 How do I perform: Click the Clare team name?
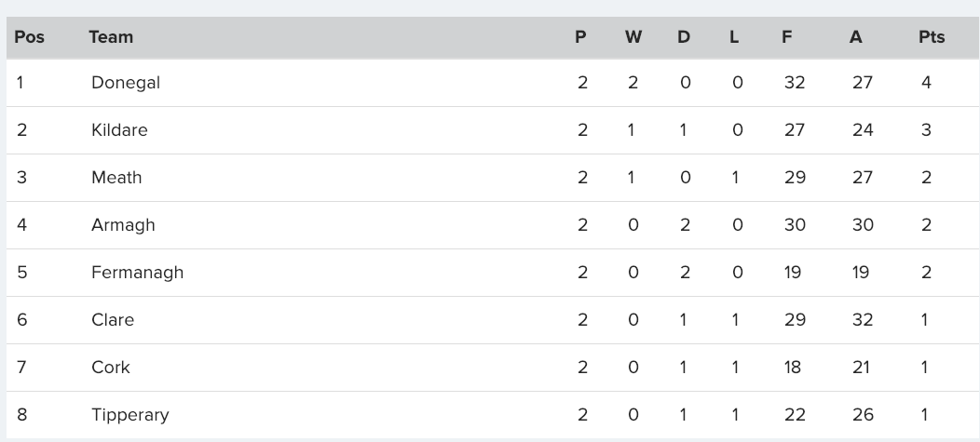click(x=113, y=320)
